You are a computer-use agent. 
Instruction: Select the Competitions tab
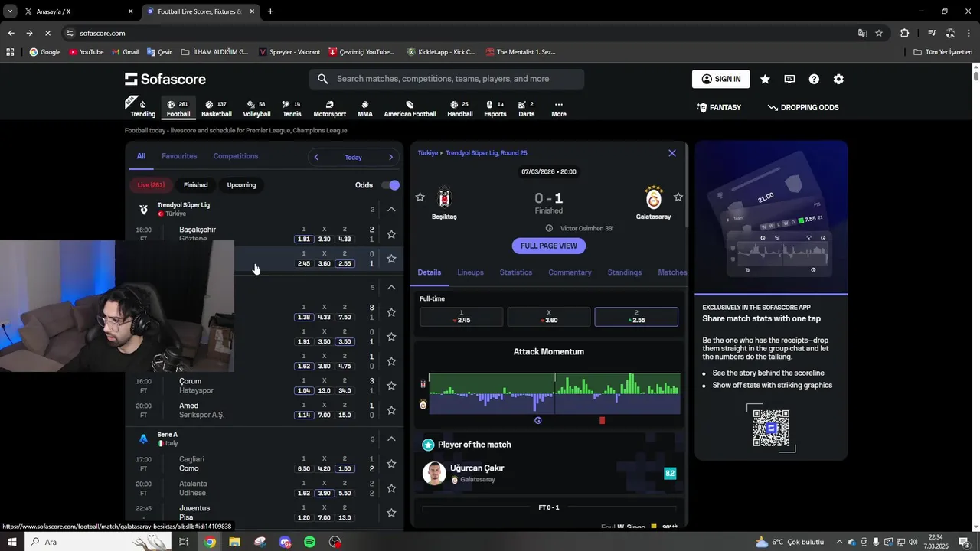(236, 156)
